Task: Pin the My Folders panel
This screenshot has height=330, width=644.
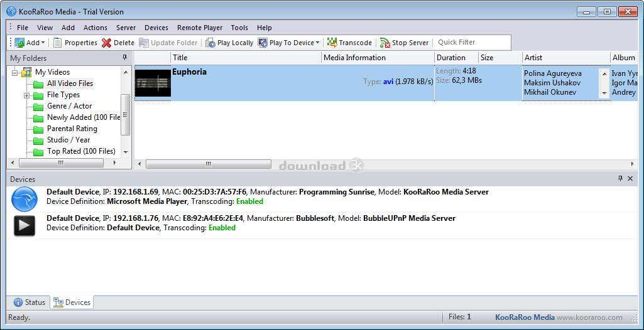Action: pos(125,58)
